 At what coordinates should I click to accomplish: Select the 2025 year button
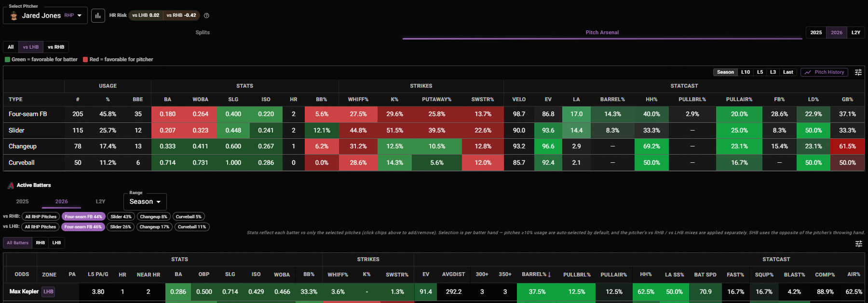pos(816,33)
